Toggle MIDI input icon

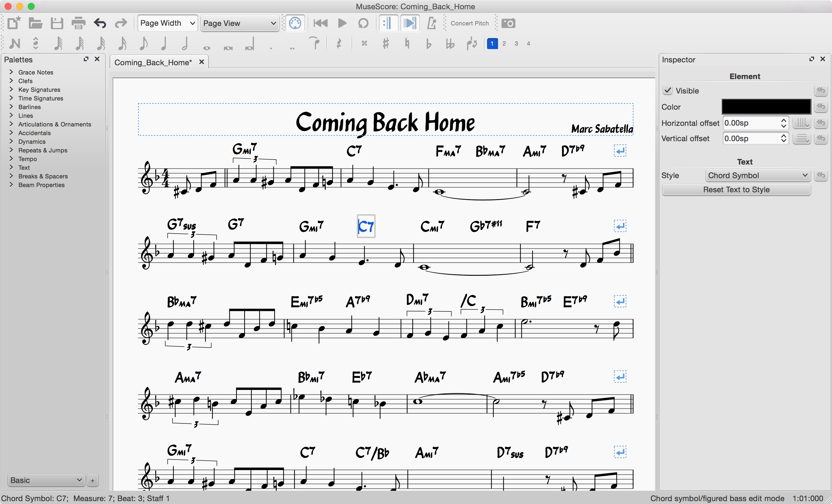(295, 23)
